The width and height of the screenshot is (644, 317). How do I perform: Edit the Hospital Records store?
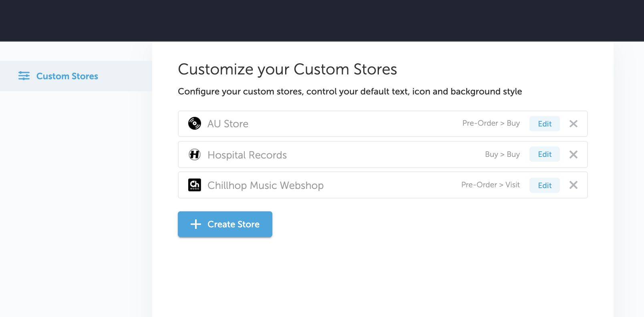545,154
